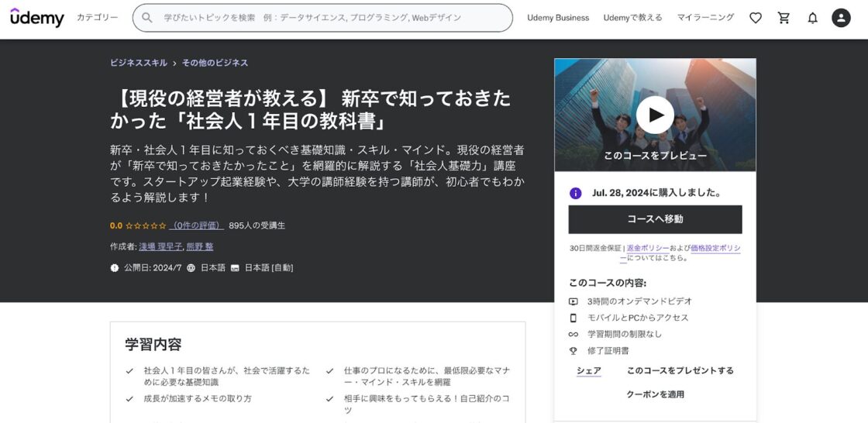This screenshot has width=868, height=423.
Task: Click このコースをプレゼントする
Action: (680, 371)
